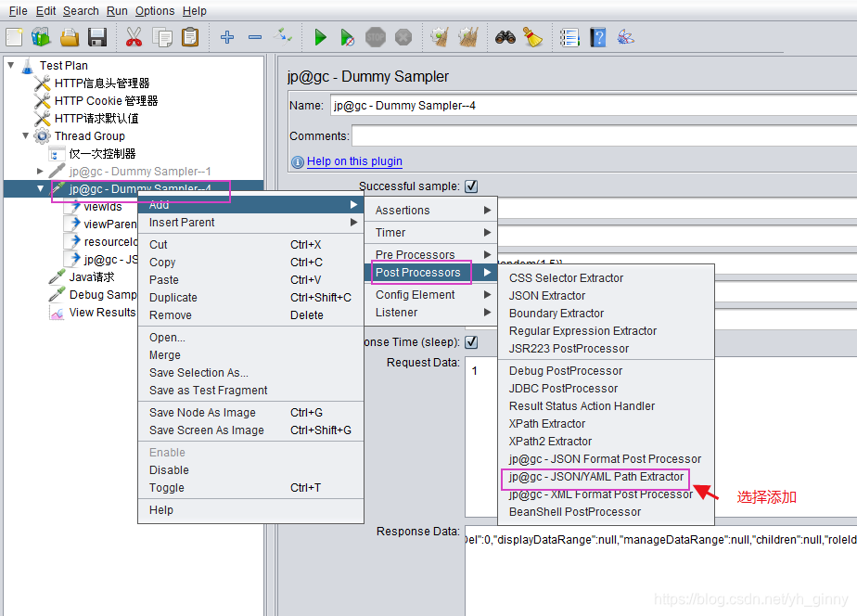The width and height of the screenshot is (857, 616).
Task: Open the Pre Processors submenu
Action: pyautogui.click(x=431, y=255)
